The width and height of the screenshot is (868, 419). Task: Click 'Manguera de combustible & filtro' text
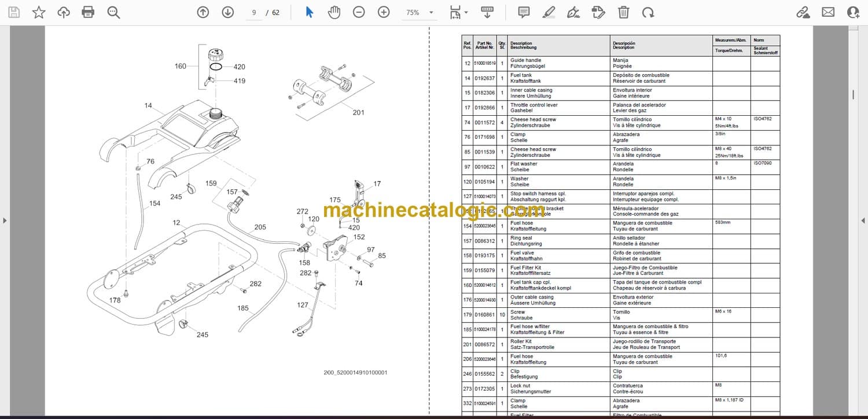650,326
